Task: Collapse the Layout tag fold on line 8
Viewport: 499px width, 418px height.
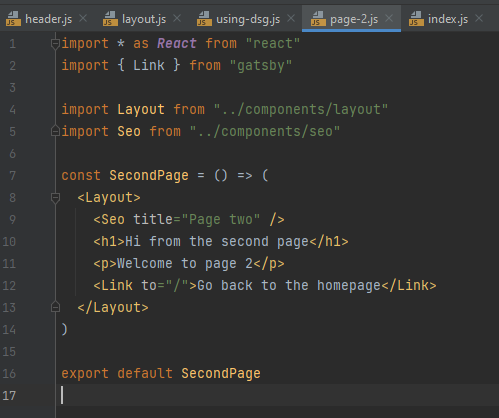Action: pyautogui.click(x=55, y=198)
